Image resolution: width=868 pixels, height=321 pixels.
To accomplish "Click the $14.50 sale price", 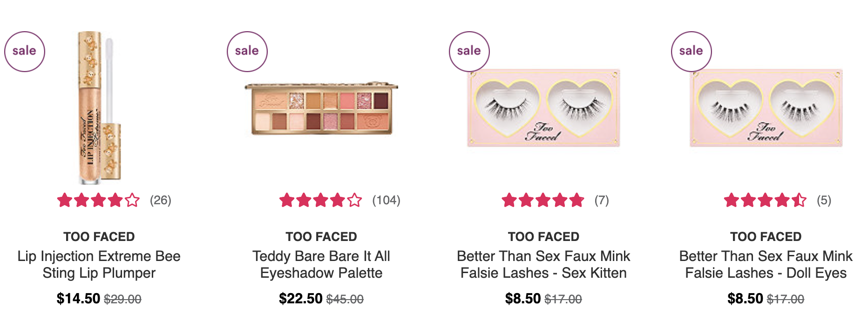I will (x=78, y=298).
